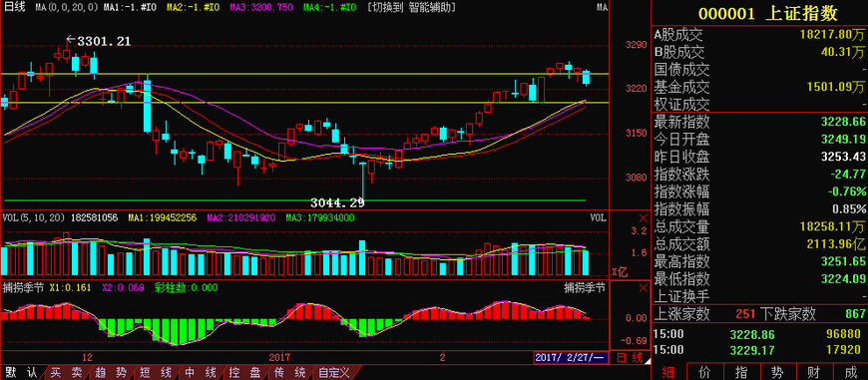Open the 细 detail tab in sidebar
This screenshot has height=380, width=868.
click(668, 372)
